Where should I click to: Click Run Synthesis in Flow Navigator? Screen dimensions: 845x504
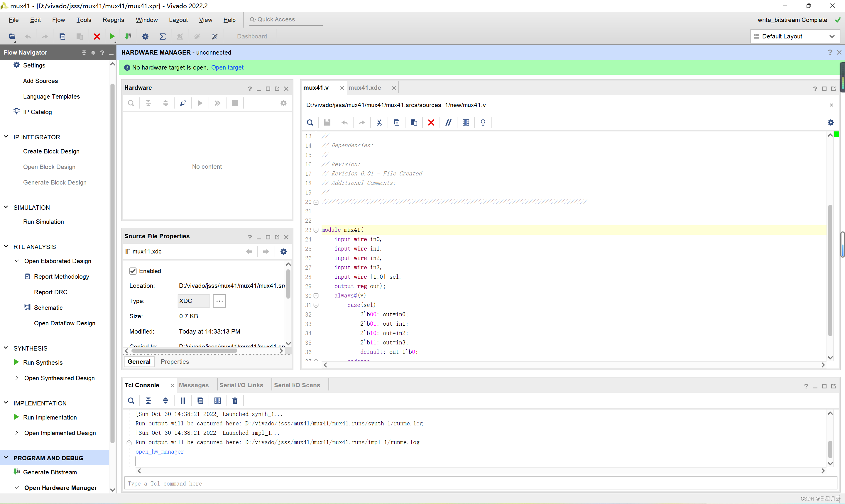43,362
